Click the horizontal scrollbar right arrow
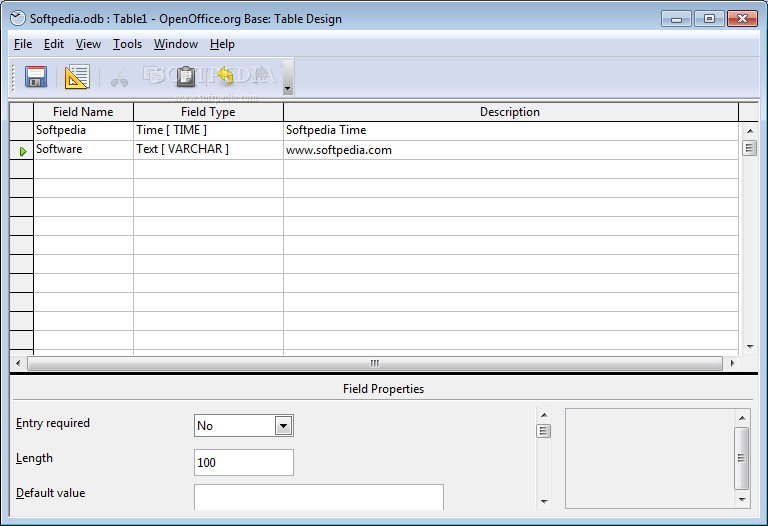768x526 pixels. [732, 363]
